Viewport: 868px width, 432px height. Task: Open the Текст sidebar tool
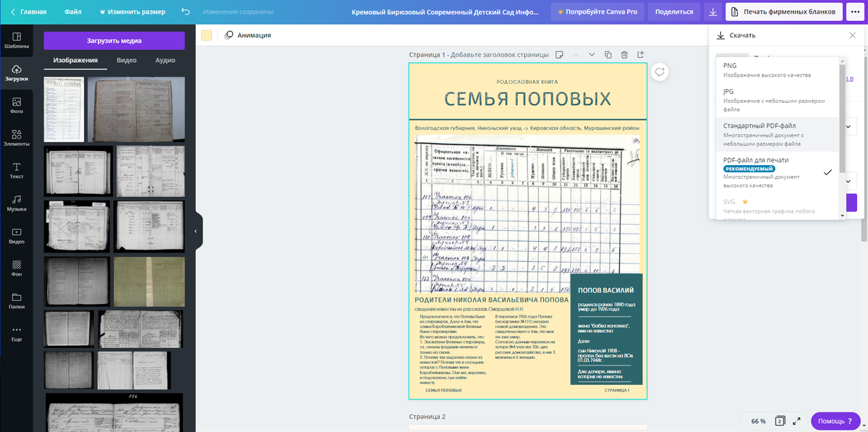(17, 170)
